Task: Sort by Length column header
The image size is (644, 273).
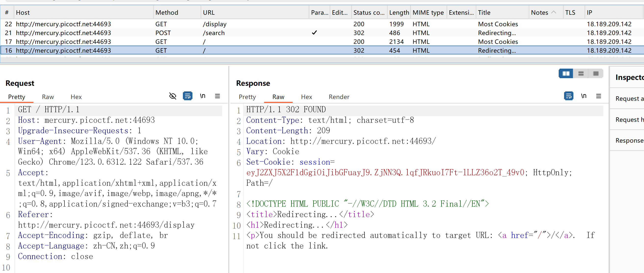Action: [x=399, y=12]
